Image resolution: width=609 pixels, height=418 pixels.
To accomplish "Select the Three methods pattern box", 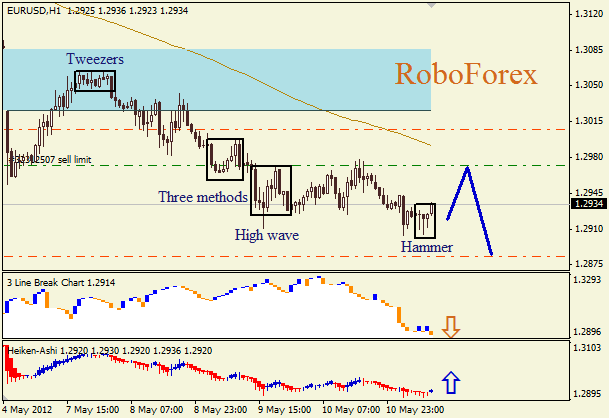I will [x=225, y=158].
